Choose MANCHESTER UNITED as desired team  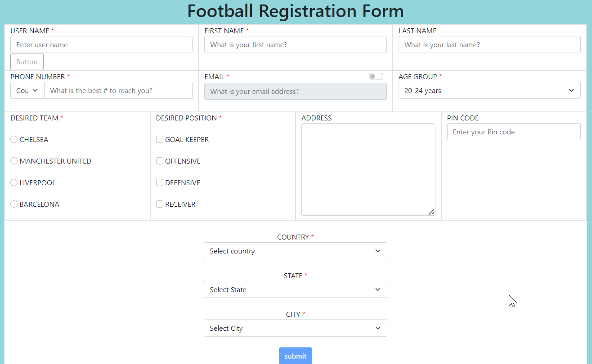[x=13, y=161]
